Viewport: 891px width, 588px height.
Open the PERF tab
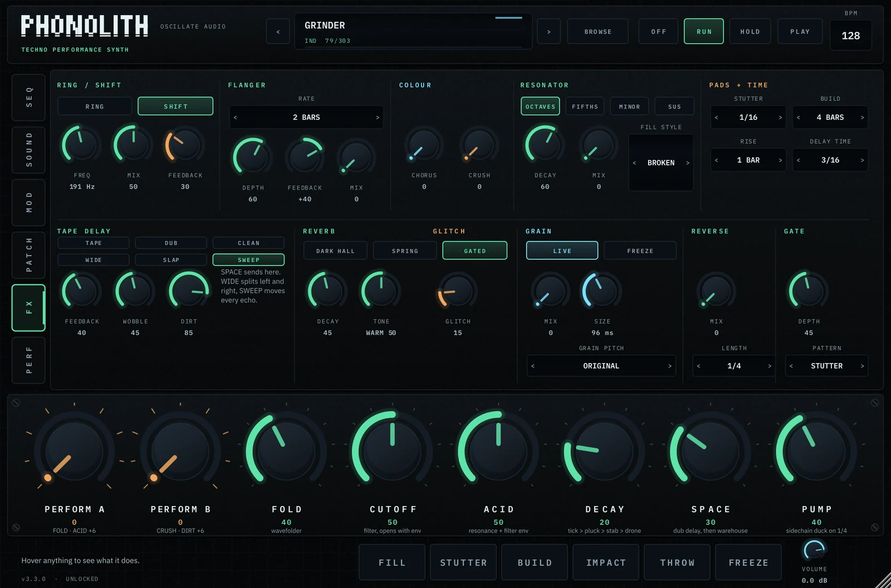(28, 360)
